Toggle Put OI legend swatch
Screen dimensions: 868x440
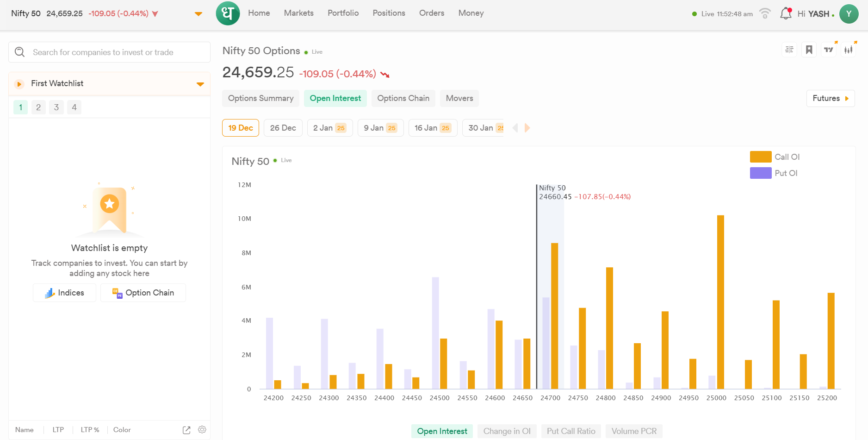(x=761, y=173)
